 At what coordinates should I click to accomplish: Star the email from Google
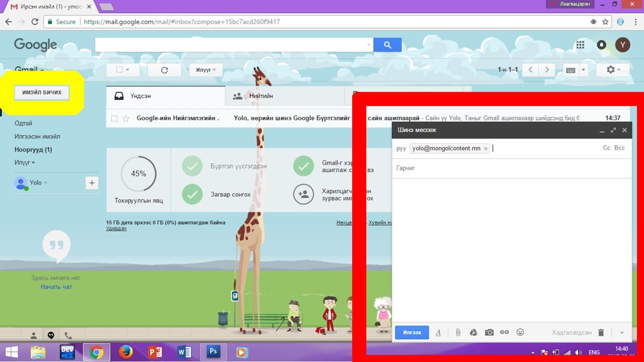(x=126, y=118)
